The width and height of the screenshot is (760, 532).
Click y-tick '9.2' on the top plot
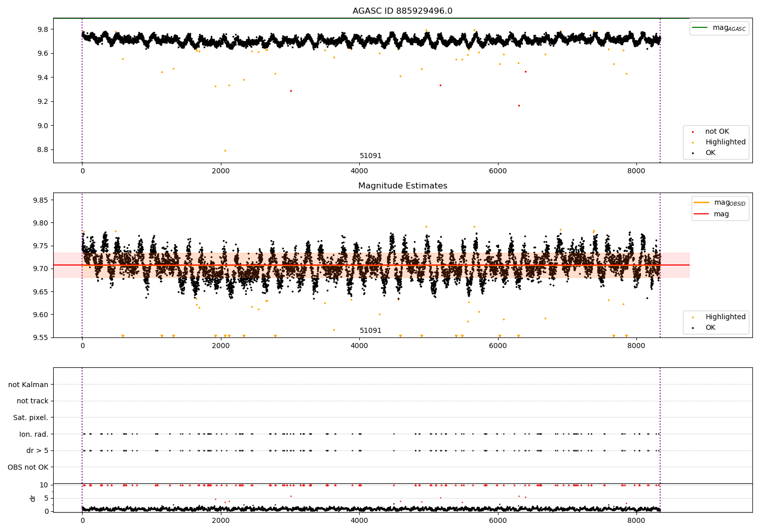pyautogui.click(x=43, y=102)
